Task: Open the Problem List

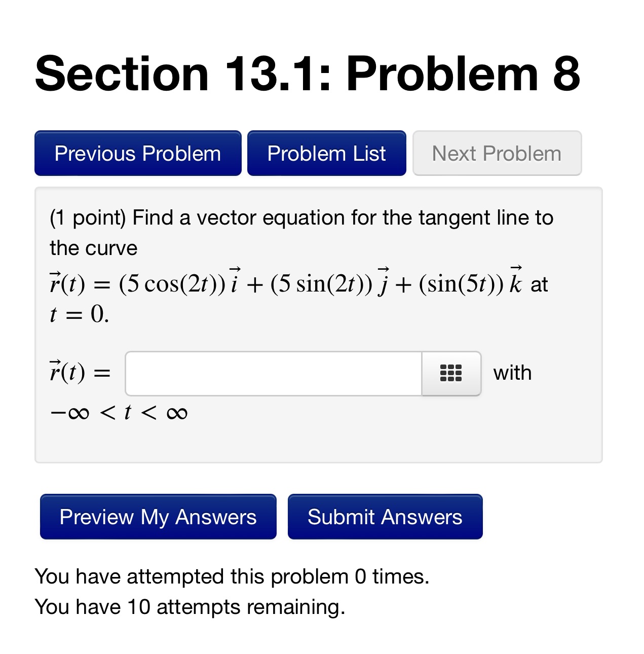Action: [326, 153]
